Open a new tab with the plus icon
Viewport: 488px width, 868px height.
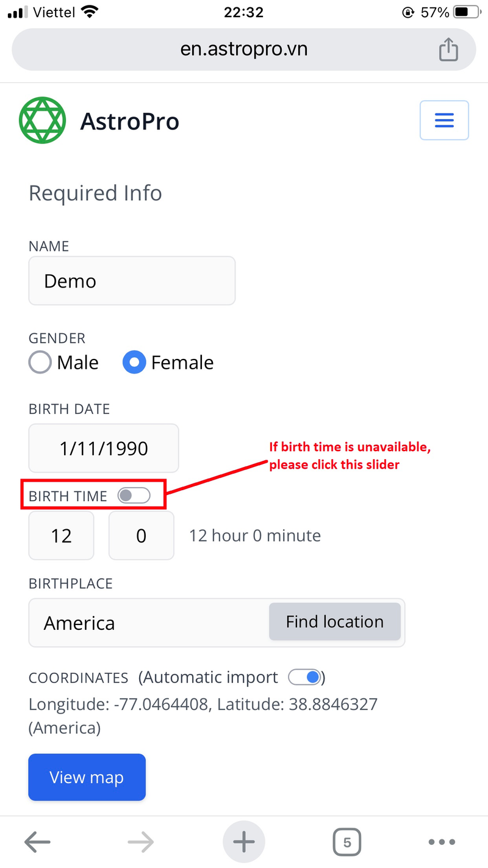coord(244,841)
